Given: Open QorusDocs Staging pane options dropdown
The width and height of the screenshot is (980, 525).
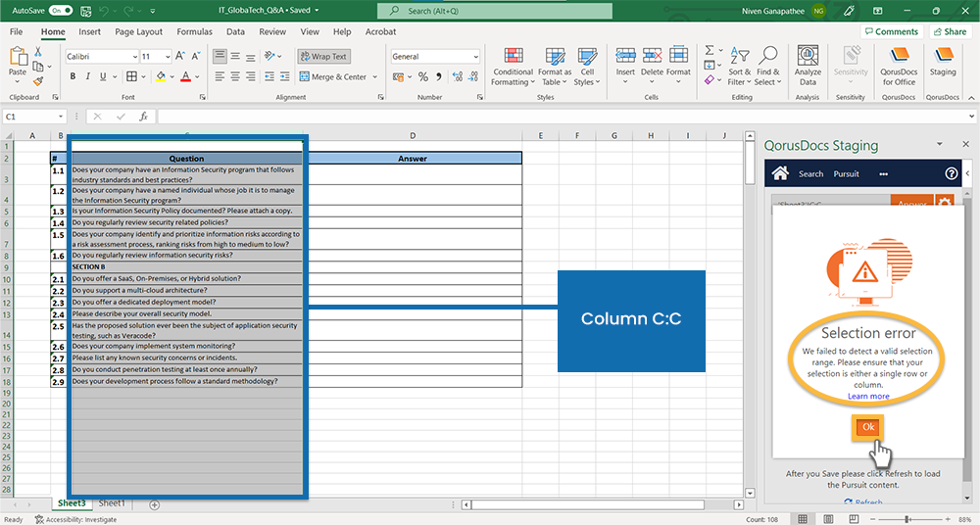Looking at the screenshot, I should tap(940, 144).
